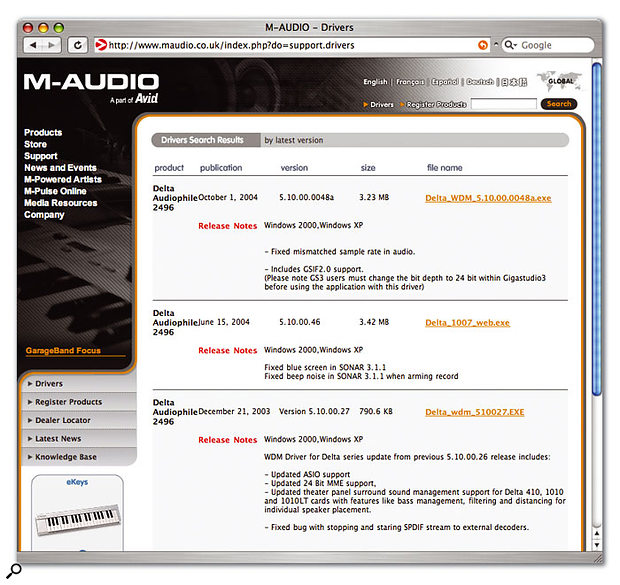Click the orange RSS/snapback icon in the address bar
620x585 pixels.
pyautogui.click(x=483, y=45)
